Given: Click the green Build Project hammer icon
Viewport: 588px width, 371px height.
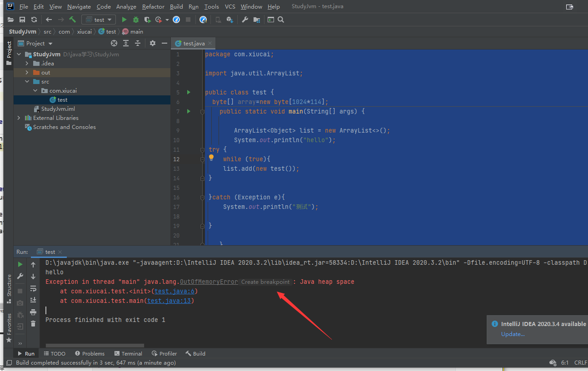Looking at the screenshot, I should [x=73, y=20].
